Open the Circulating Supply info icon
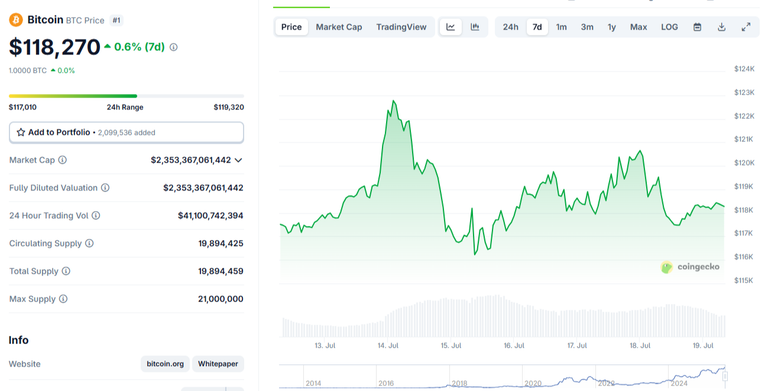 (89, 243)
